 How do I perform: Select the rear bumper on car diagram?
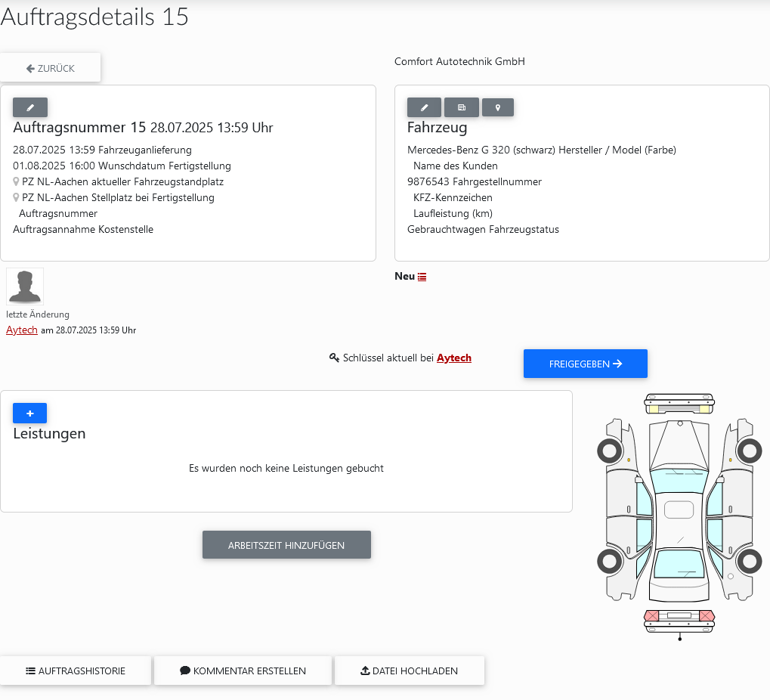click(x=679, y=621)
